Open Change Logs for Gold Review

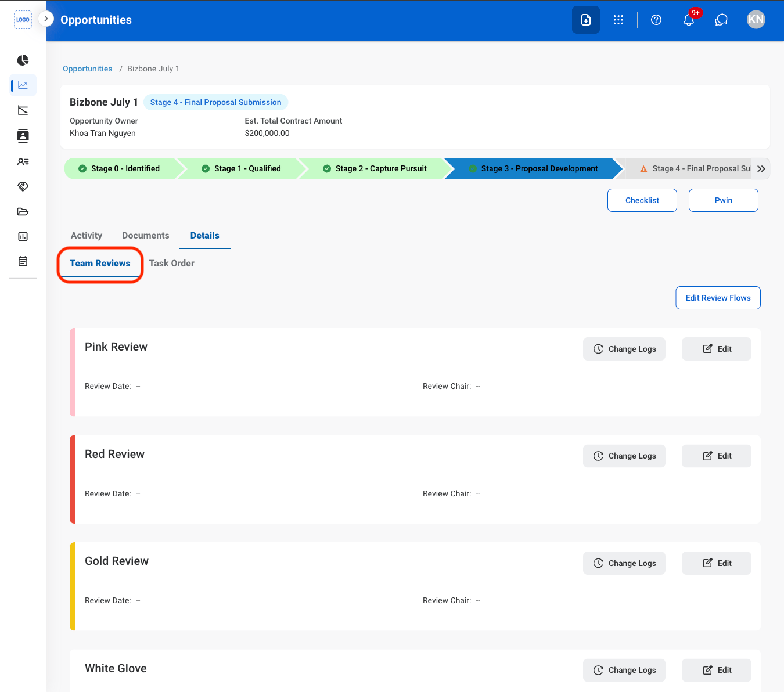624,563
